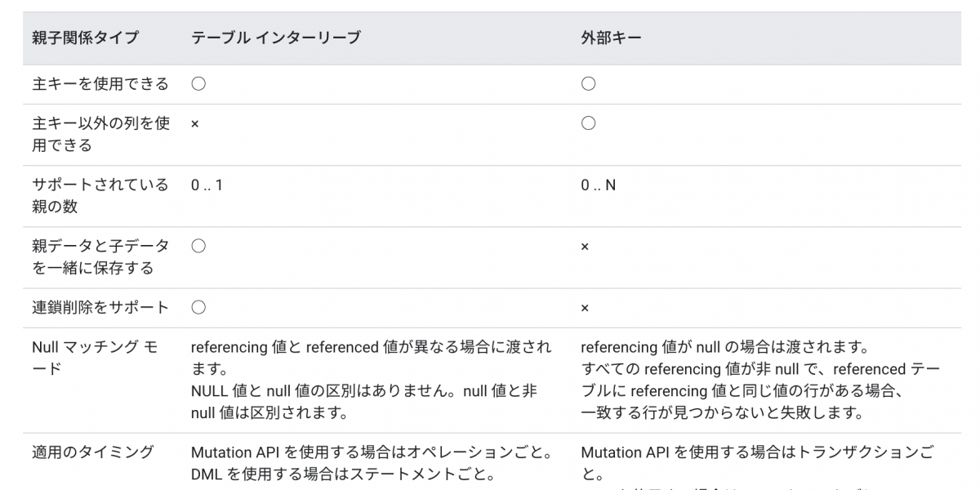The height and width of the screenshot is (490, 980).
Task: Click the 外部キー × for 親データと子データを一緒に保存する
Action: coord(585,247)
